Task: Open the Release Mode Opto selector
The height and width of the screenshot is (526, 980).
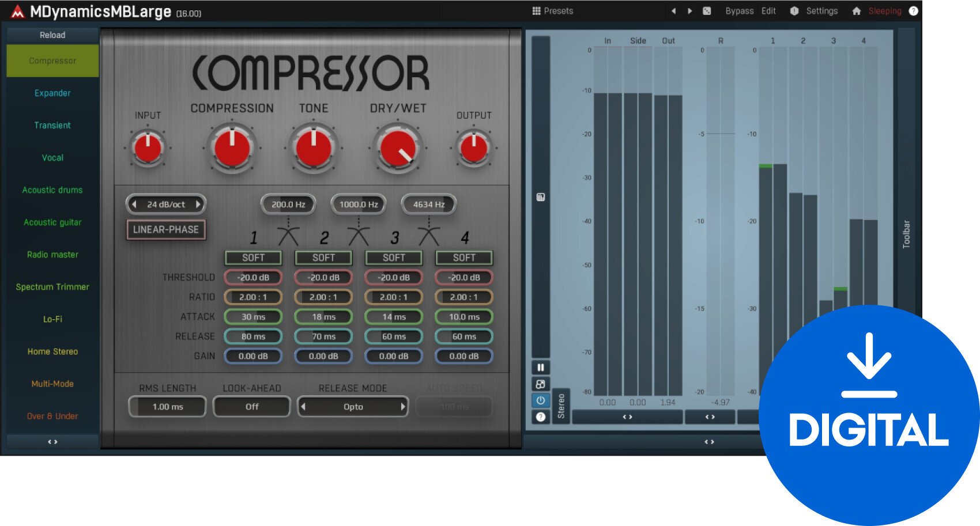Action: [x=353, y=407]
